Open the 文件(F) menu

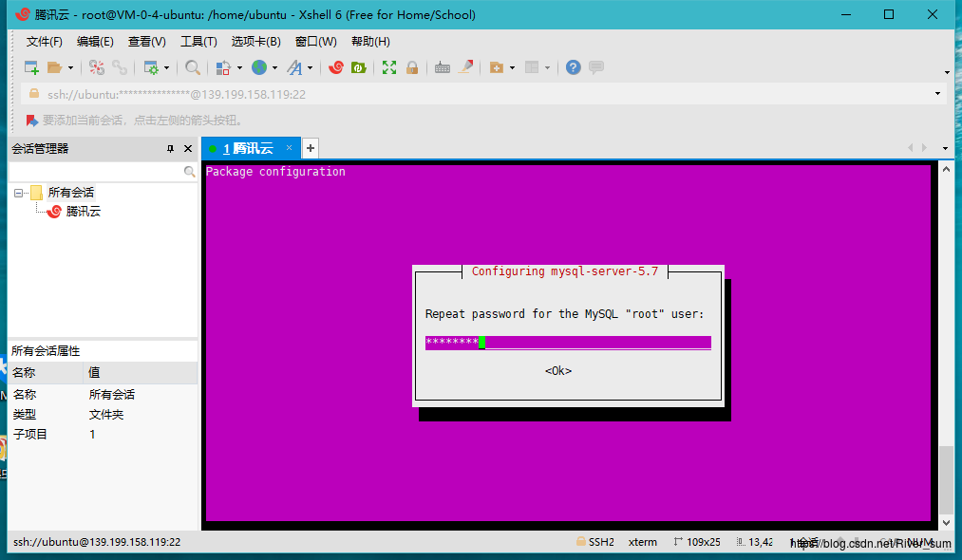click(45, 42)
